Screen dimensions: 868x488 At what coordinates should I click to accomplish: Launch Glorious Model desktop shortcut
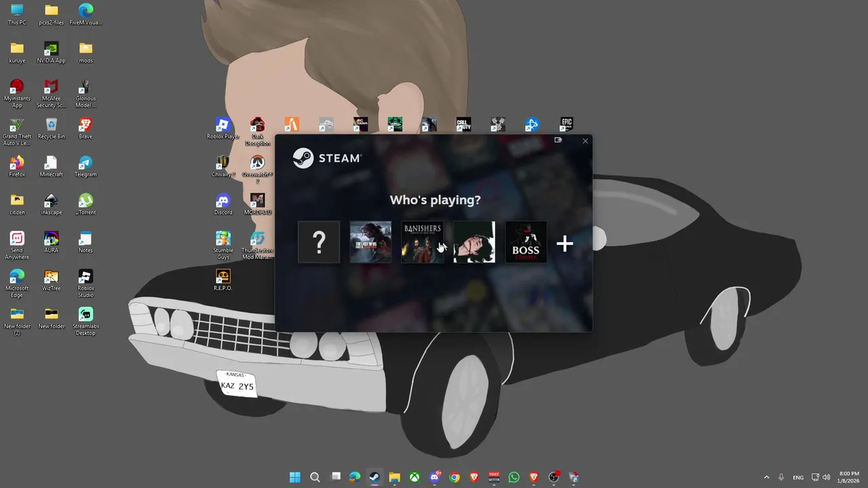point(85,94)
